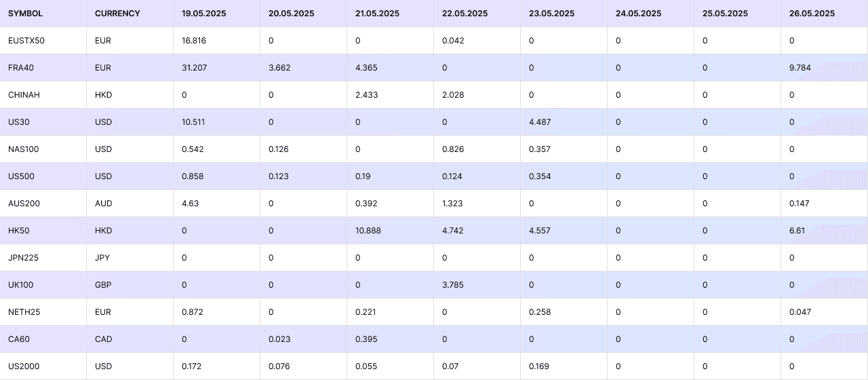
Task: Select the value 6.61 in HK50 row
Action: click(797, 231)
